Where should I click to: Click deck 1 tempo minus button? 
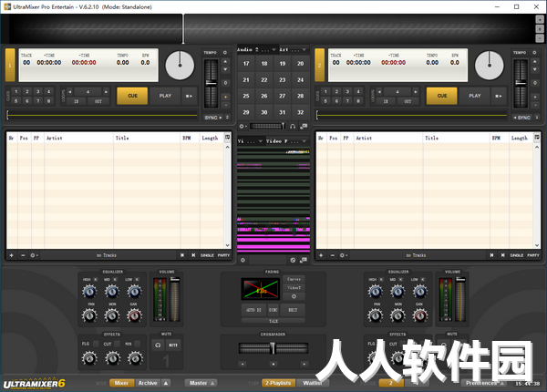click(225, 105)
